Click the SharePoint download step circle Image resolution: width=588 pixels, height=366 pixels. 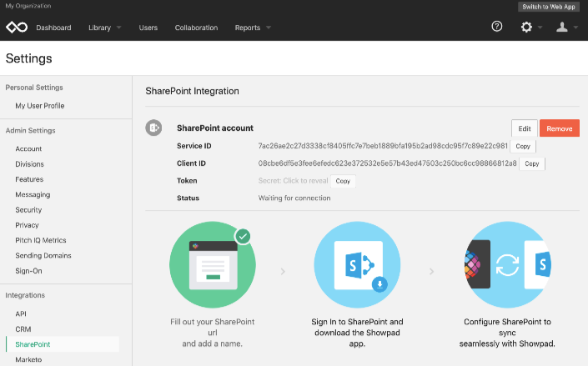pyautogui.click(x=357, y=265)
